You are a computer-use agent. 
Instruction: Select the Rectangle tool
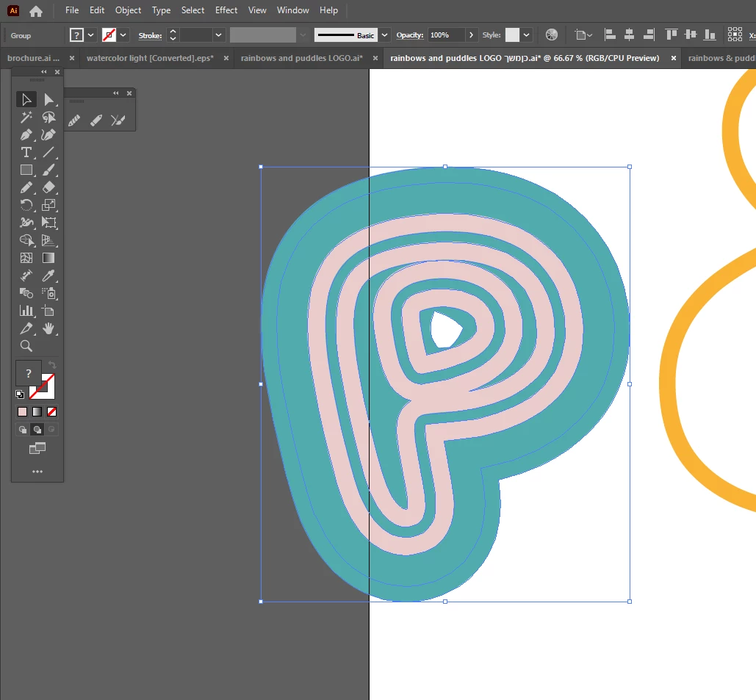click(x=26, y=170)
